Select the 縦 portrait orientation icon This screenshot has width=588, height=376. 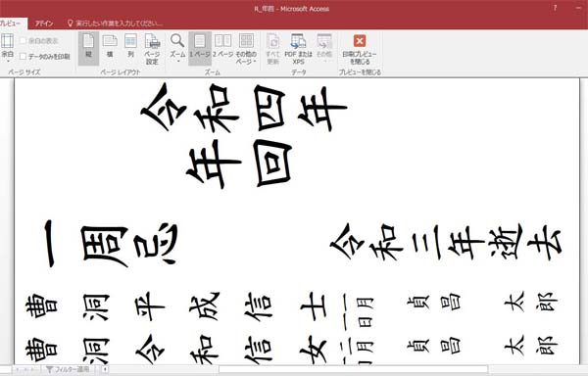click(x=88, y=48)
